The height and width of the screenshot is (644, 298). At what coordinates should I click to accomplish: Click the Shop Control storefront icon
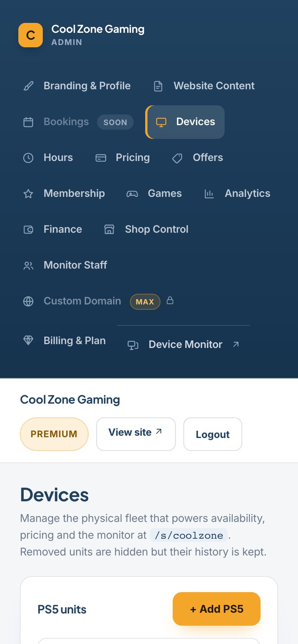109,229
